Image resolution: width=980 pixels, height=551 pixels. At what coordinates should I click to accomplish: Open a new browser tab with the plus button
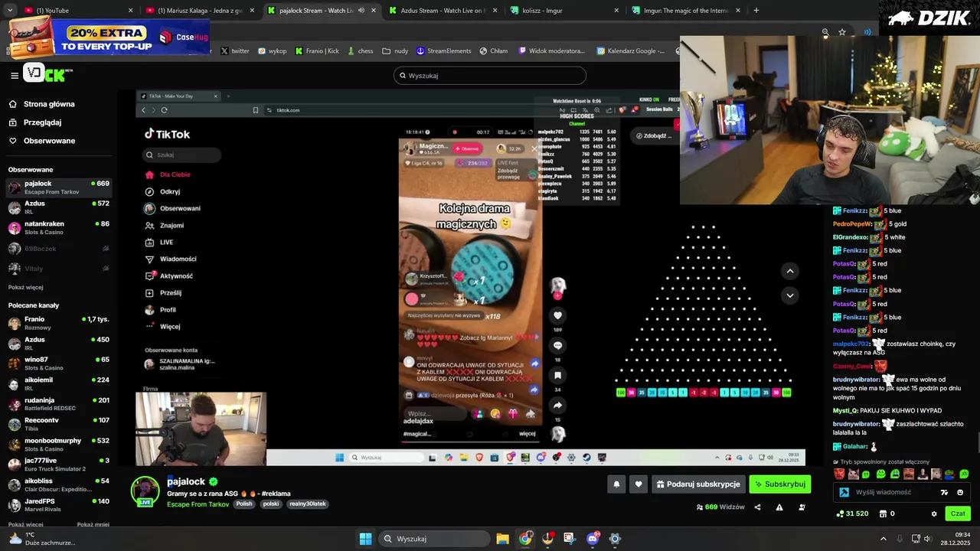(x=756, y=11)
